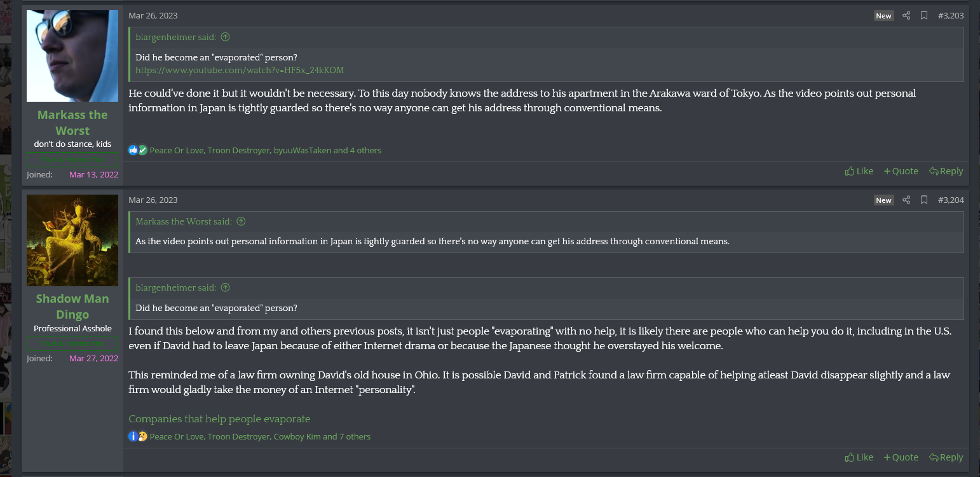Open Companies that help people evaporate link
This screenshot has height=477, width=980.
point(219,418)
